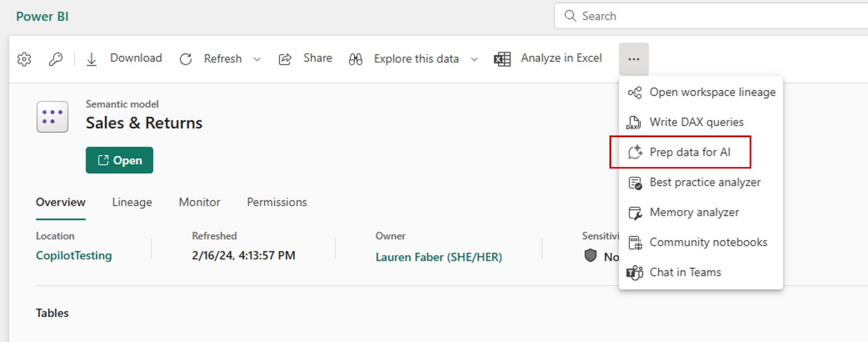Click the binoculars Explore icon
Viewport: 868px width, 342px height.
(x=356, y=59)
